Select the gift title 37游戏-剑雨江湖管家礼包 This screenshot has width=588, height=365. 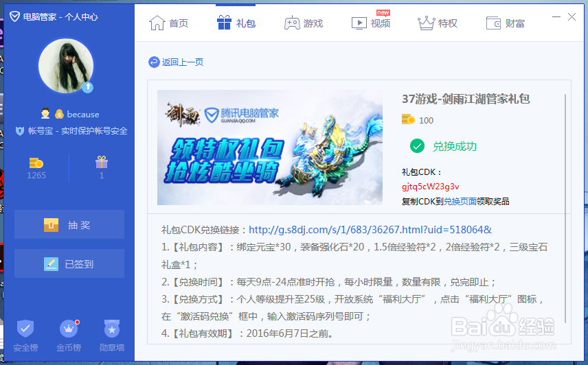[466, 99]
